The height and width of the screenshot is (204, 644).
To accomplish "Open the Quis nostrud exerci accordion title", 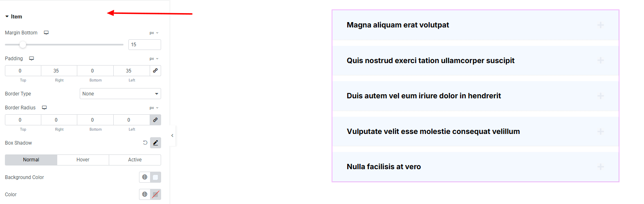I will [x=430, y=61].
